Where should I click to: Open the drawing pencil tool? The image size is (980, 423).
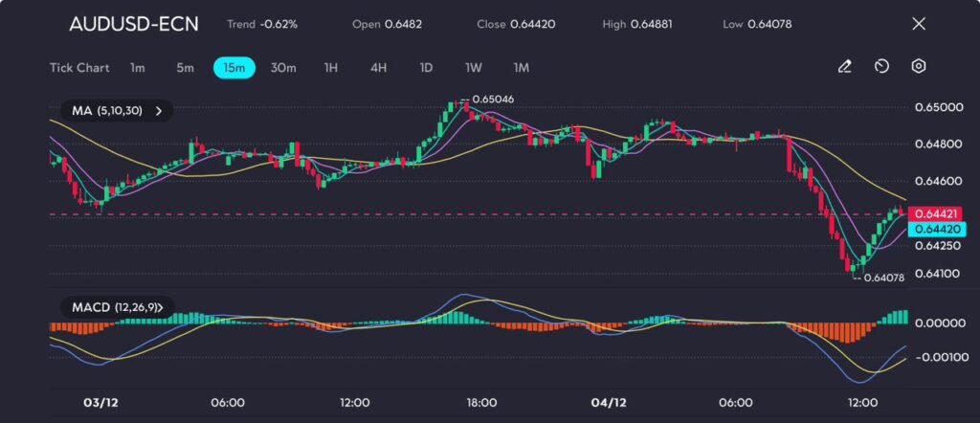[844, 67]
